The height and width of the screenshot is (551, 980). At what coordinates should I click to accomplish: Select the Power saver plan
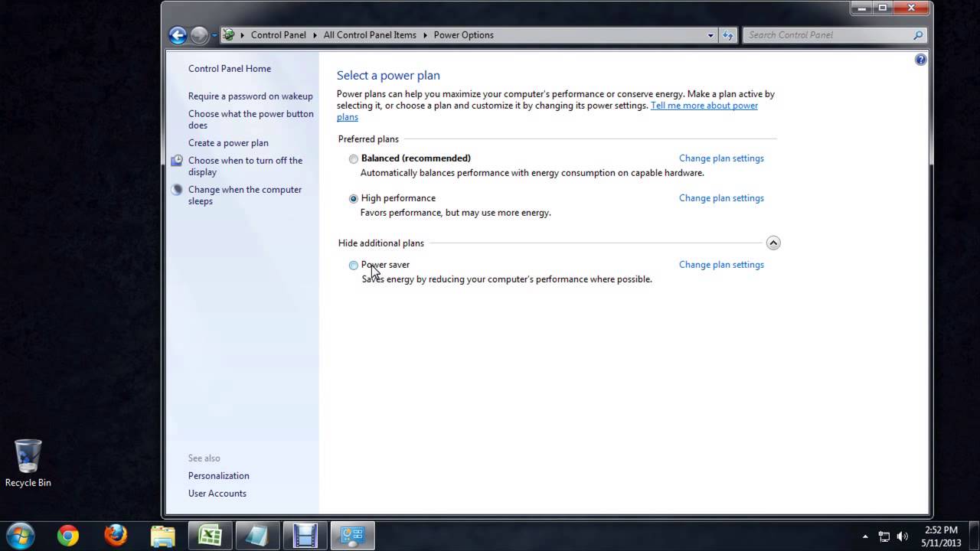353,266
